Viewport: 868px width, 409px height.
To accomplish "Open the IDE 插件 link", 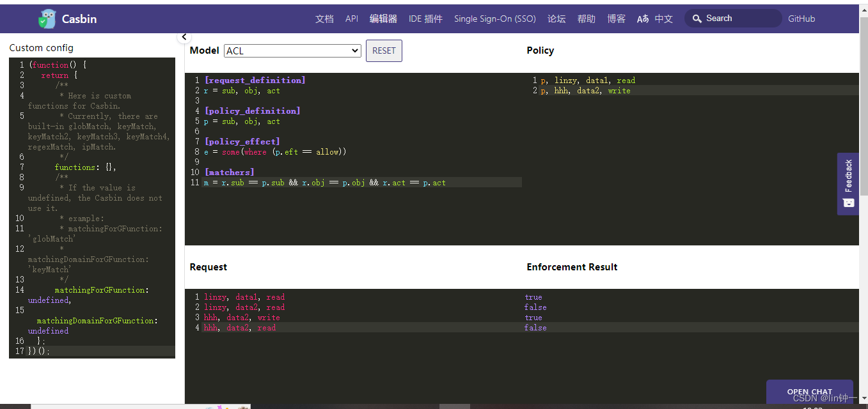I will click(425, 19).
